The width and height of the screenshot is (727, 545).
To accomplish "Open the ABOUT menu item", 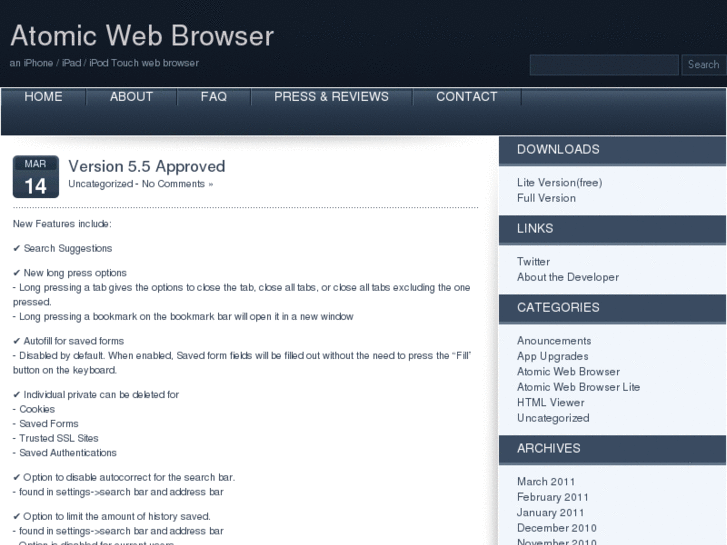I will click(x=131, y=96).
